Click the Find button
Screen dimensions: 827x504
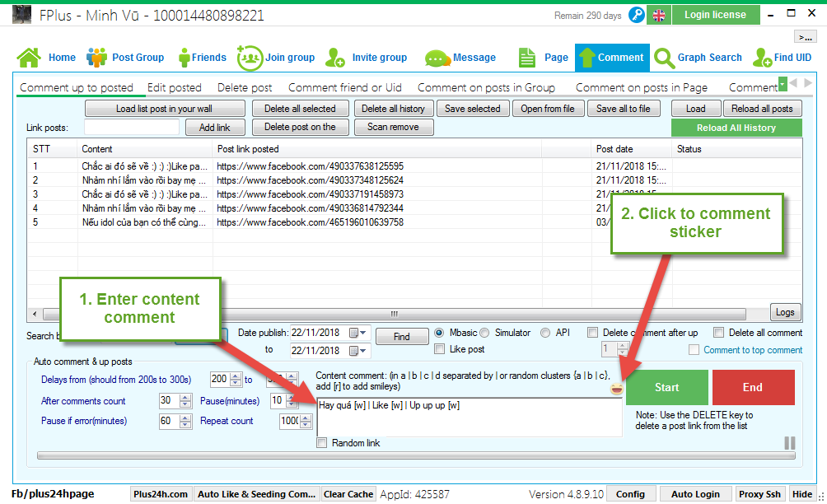click(401, 336)
